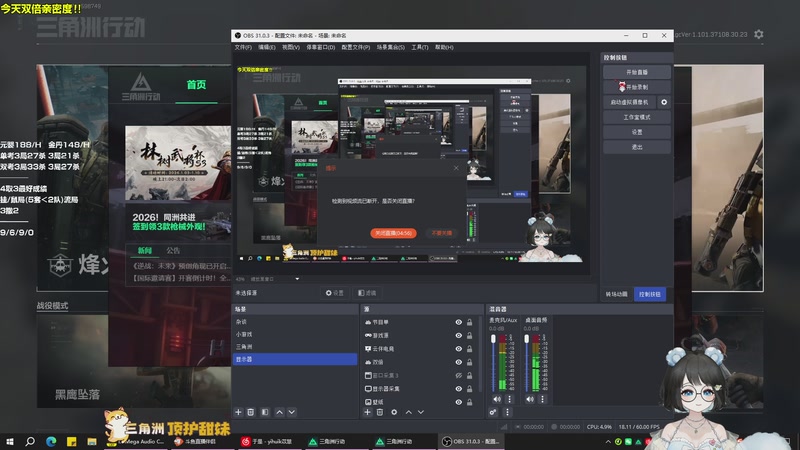Open Windows Start menu
Image resolution: width=800 pixels, height=450 pixels.
click(10, 441)
